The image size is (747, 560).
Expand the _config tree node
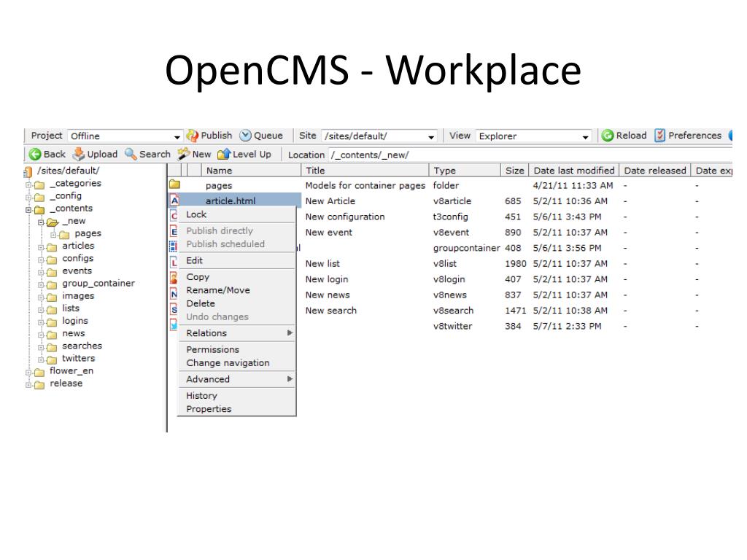tap(28, 197)
